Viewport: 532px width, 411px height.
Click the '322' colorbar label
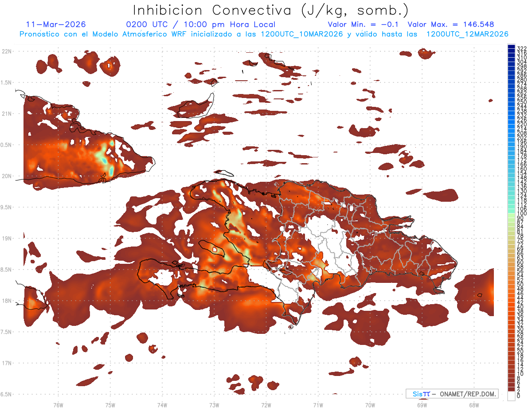click(x=521, y=48)
